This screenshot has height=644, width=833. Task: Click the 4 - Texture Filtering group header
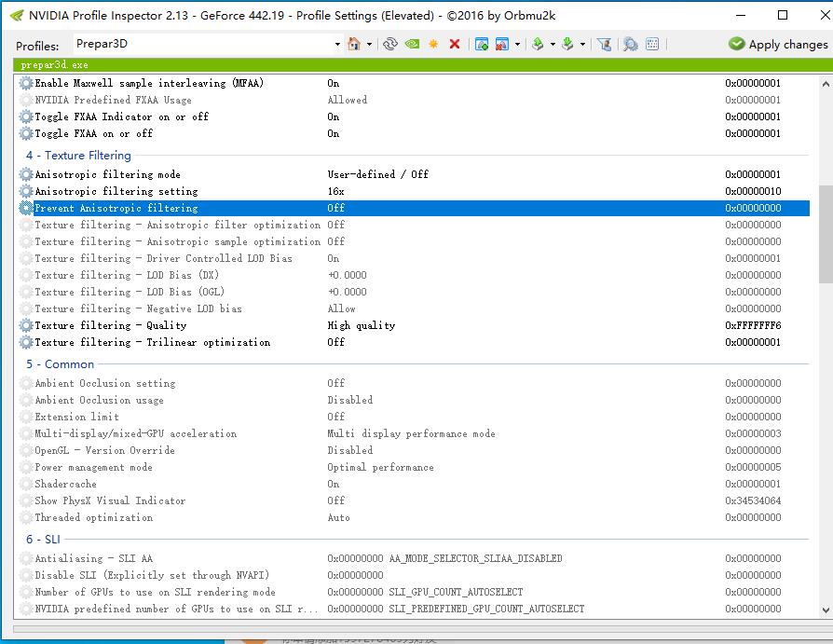78,156
